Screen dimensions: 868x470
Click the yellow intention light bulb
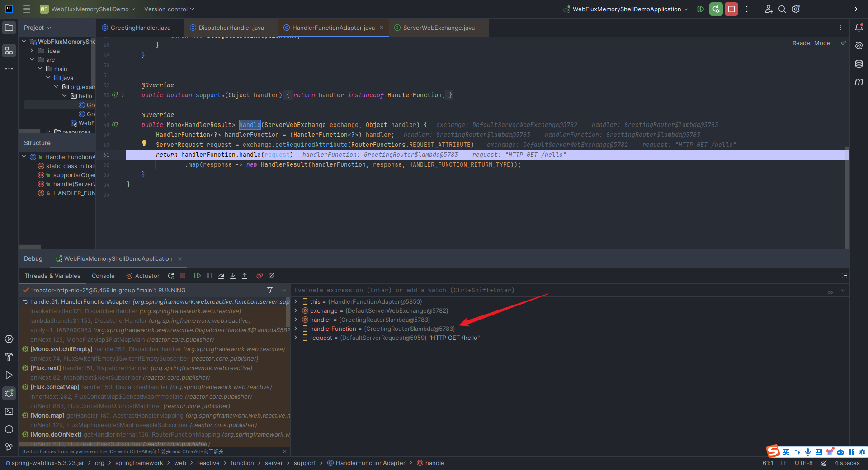[144, 143]
